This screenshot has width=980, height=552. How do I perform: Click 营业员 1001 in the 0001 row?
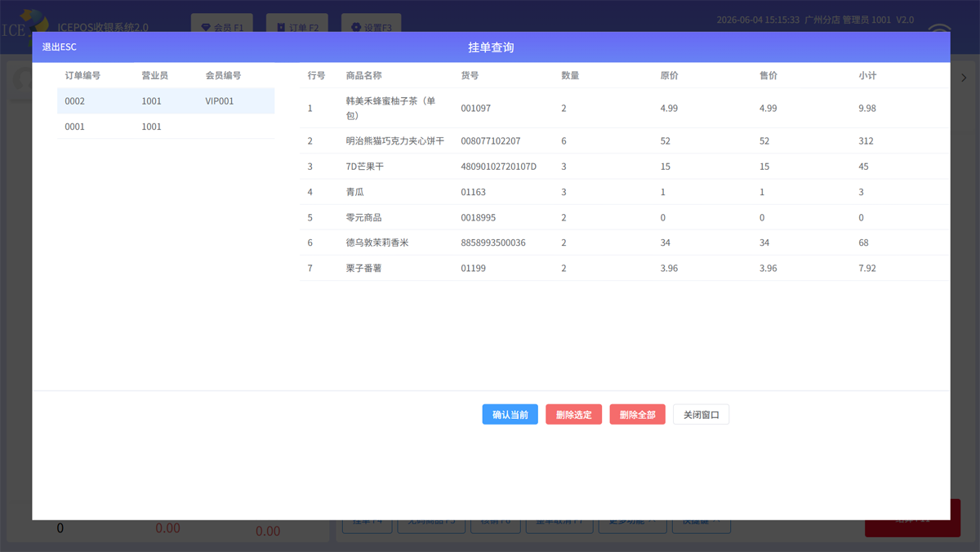tap(151, 127)
